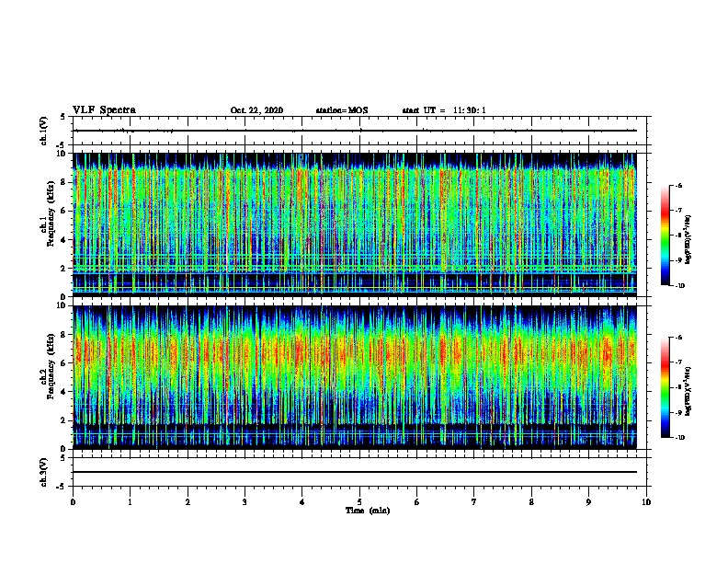Click the 'VLF Spectra' title text

[x=104, y=110]
